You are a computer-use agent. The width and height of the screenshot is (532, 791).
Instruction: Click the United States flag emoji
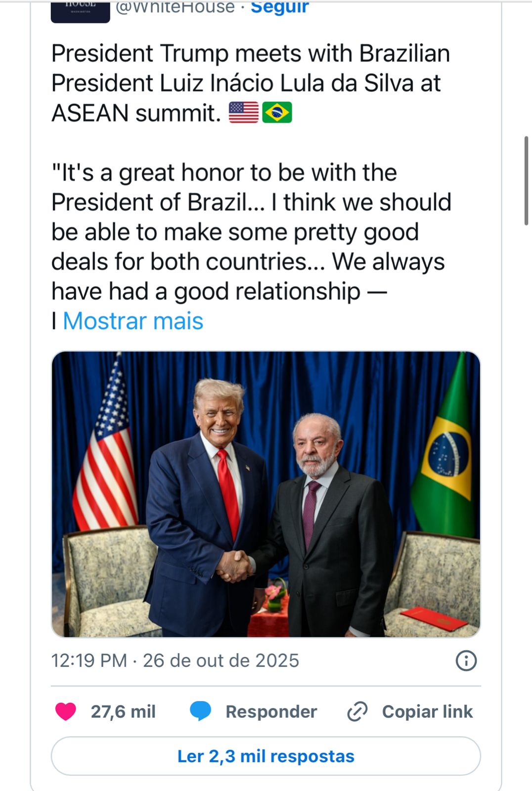click(x=243, y=113)
